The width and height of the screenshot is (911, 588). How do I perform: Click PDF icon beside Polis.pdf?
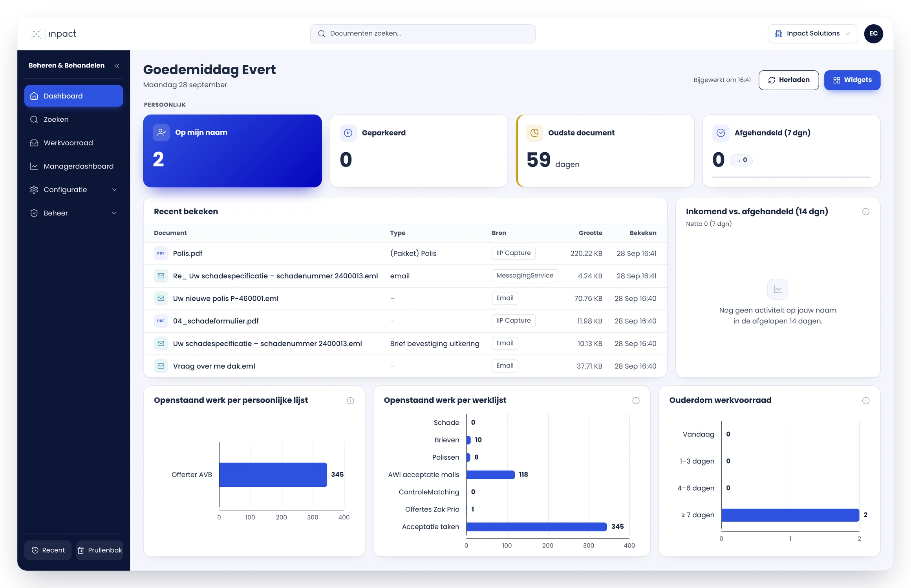click(161, 254)
